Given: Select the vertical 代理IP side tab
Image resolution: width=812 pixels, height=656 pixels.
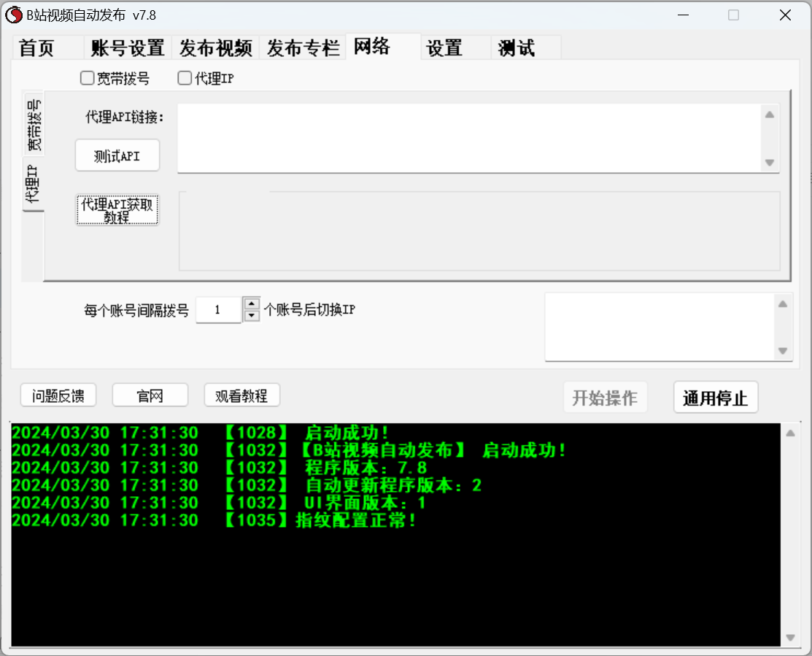Looking at the screenshot, I should (32, 183).
